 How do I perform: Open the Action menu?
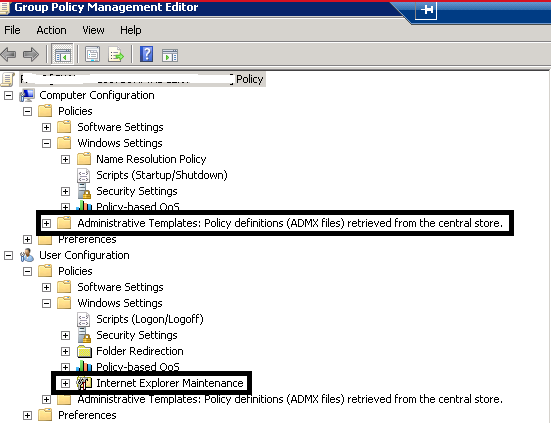(x=51, y=30)
